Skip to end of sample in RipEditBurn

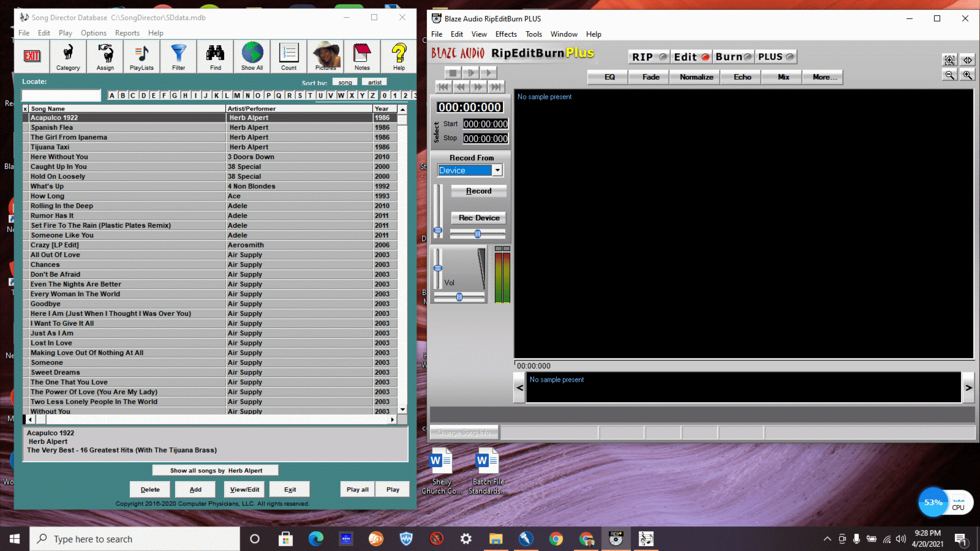[496, 87]
